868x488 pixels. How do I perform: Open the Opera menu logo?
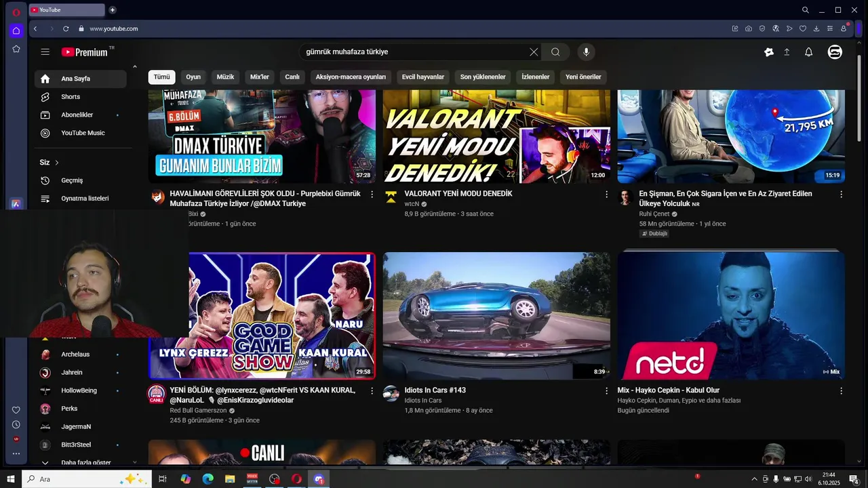click(x=16, y=12)
